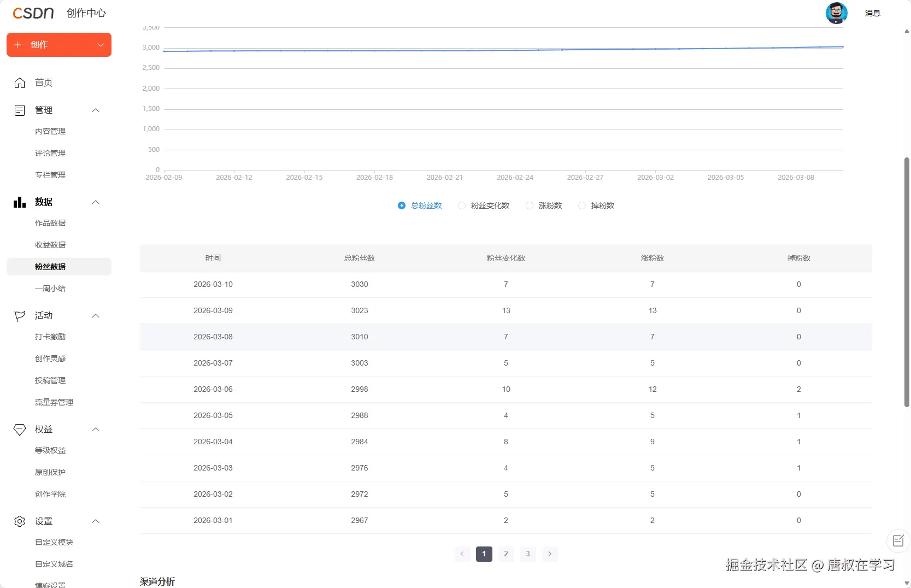This screenshot has width=911, height=588.
Task: Open the floating feedback edit icon
Action: coord(898,541)
